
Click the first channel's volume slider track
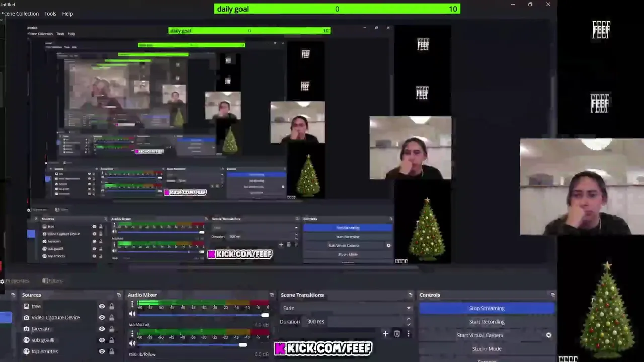tap(203, 315)
